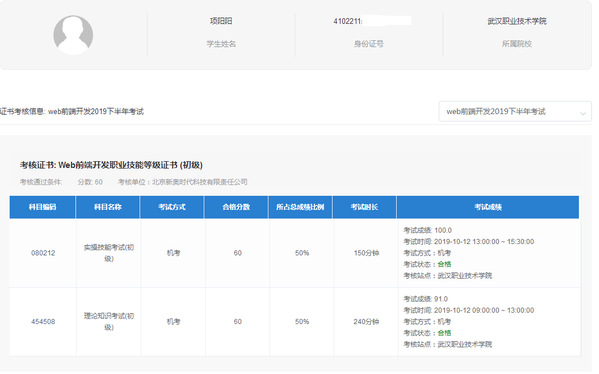Select subject code 080212 cell

[x=43, y=253]
